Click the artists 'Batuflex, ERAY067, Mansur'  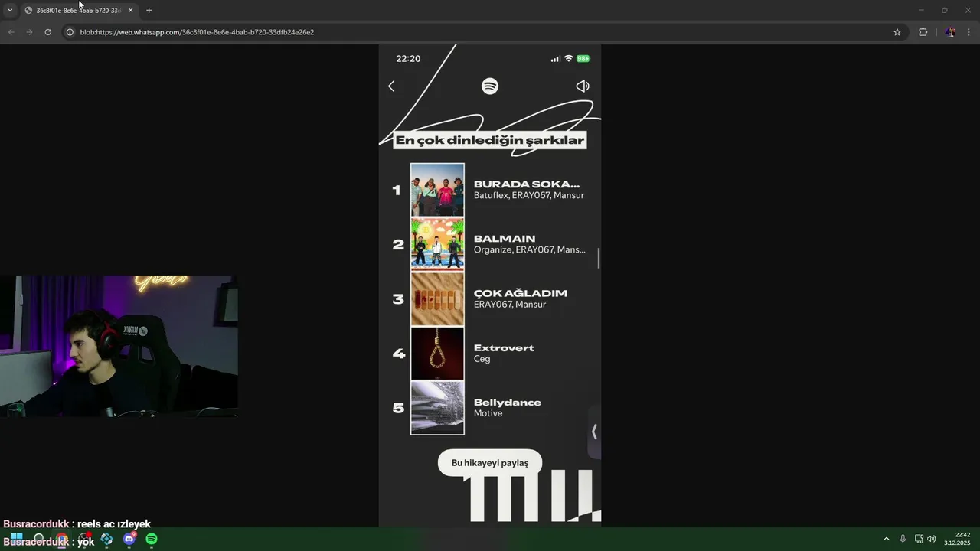tap(529, 195)
